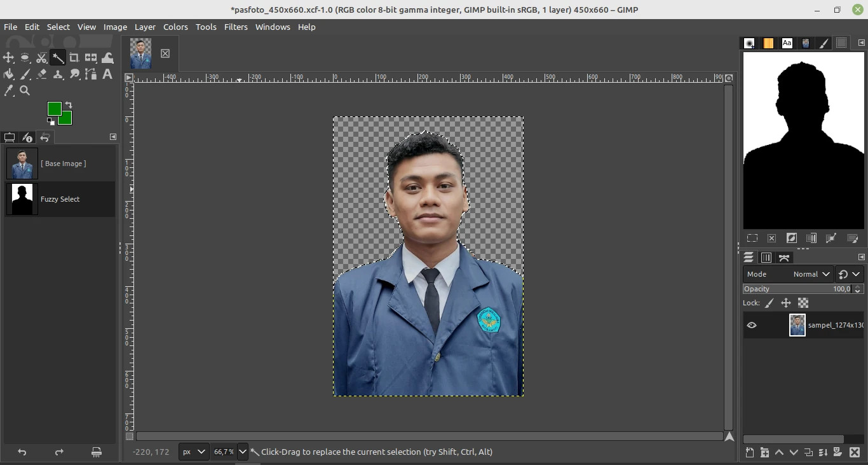868x465 pixels.
Task: Toggle visibility of sampel_1274x130 layer
Action: [x=752, y=325]
